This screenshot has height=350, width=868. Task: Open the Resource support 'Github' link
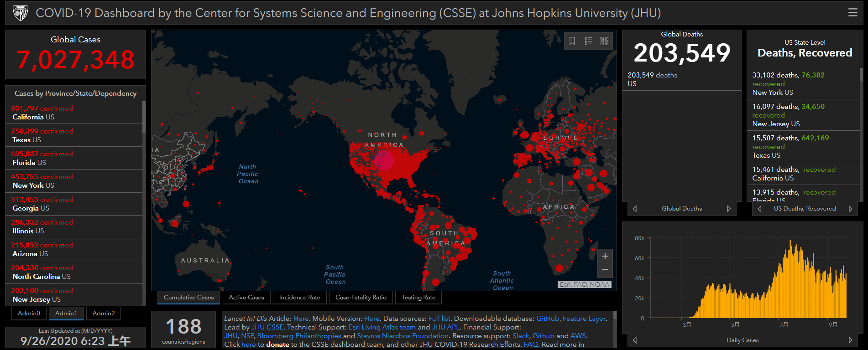544,336
